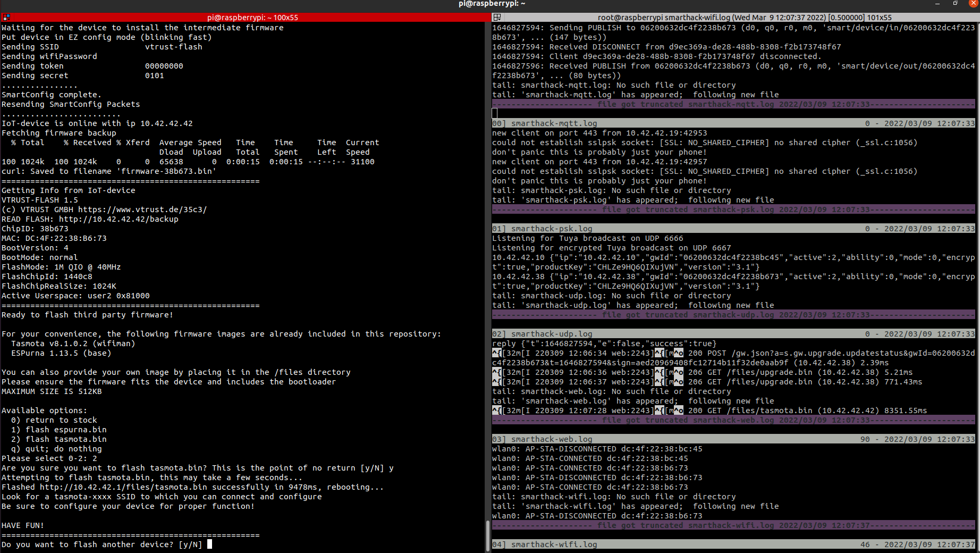Select the smarthack-mqtt.log status bar
The image size is (980, 553).
pos(733,123)
